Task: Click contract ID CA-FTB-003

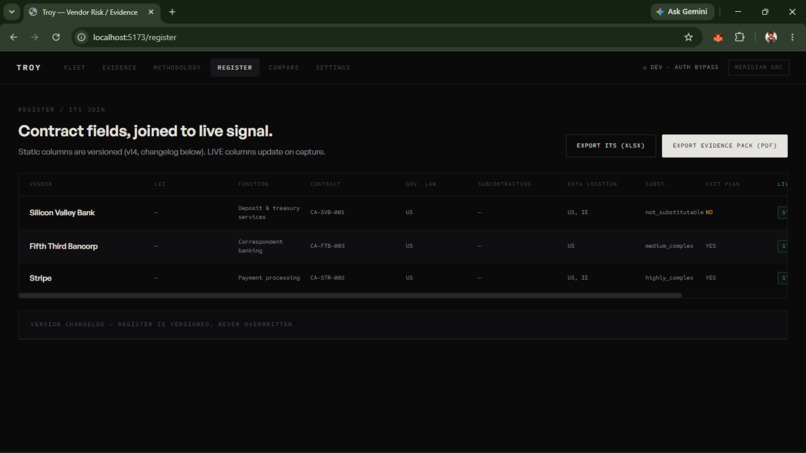Action: 327,246
